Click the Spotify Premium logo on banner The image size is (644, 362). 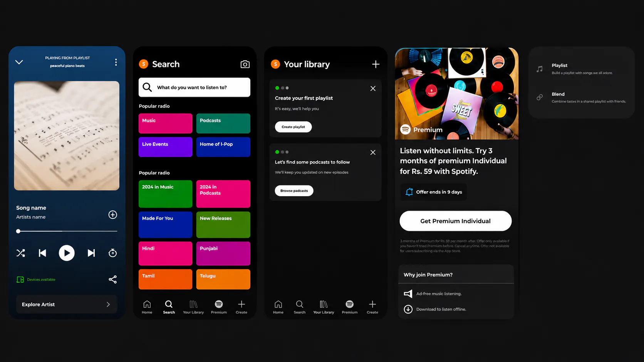pyautogui.click(x=405, y=130)
